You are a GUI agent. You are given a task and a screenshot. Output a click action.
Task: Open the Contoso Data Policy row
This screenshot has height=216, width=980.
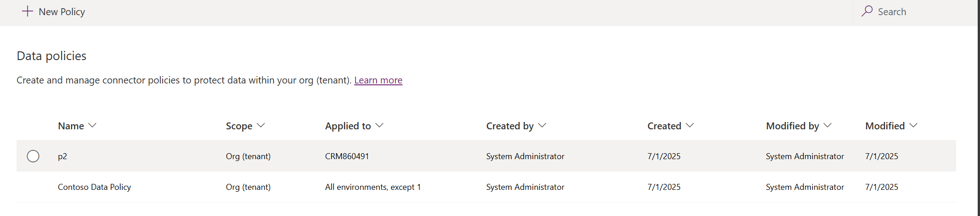(x=94, y=187)
